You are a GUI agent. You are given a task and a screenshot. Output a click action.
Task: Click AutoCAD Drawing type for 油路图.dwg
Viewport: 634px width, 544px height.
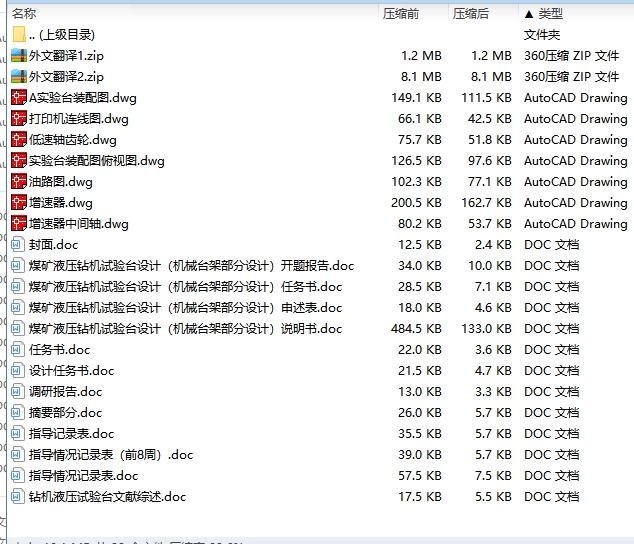[576, 182]
